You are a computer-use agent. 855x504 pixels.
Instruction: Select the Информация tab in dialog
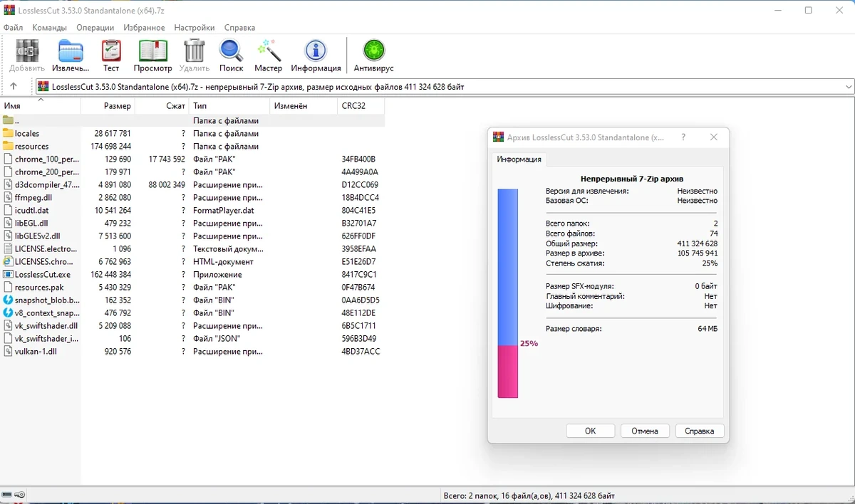tap(519, 159)
